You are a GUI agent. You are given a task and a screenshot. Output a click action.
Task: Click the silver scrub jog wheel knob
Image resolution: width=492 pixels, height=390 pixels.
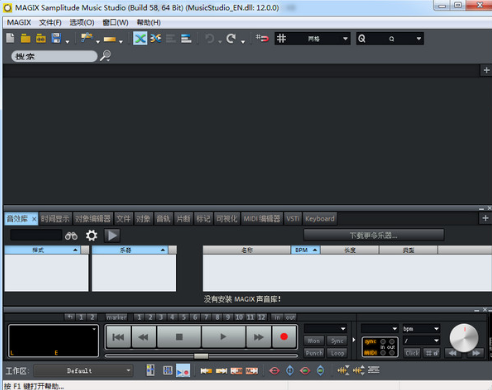pyautogui.click(x=464, y=338)
